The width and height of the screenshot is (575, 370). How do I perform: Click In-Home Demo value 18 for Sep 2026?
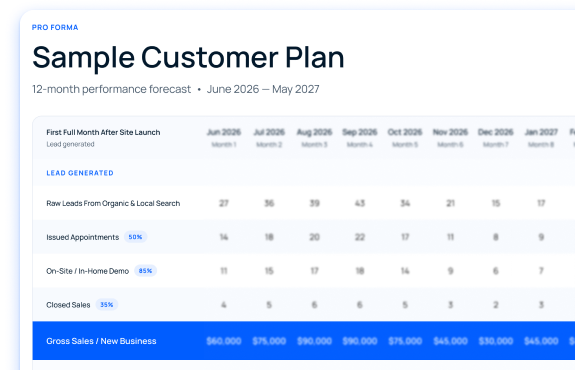pos(360,271)
